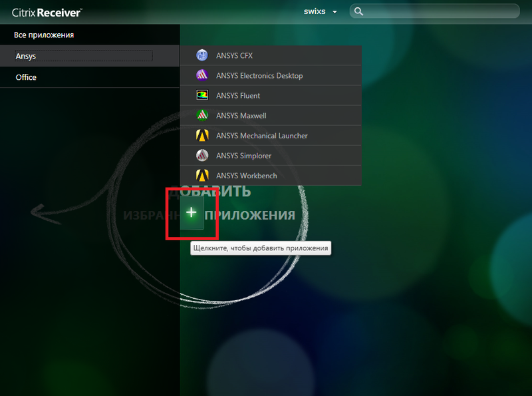Click inside the search input field
Image resolution: width=532 pixels, height=396 pixels.
point(435,11)
